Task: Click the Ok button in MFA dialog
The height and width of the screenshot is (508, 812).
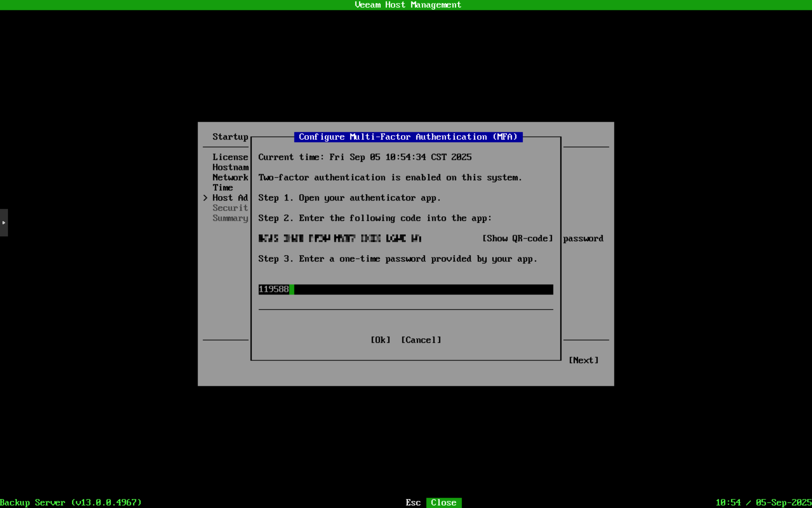Action: pos(380,340)
